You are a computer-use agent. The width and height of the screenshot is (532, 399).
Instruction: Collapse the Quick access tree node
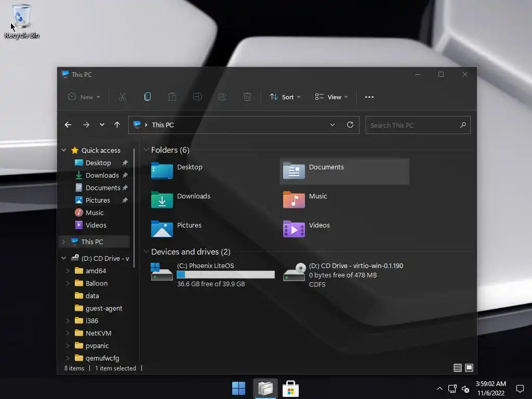[64, 150]
